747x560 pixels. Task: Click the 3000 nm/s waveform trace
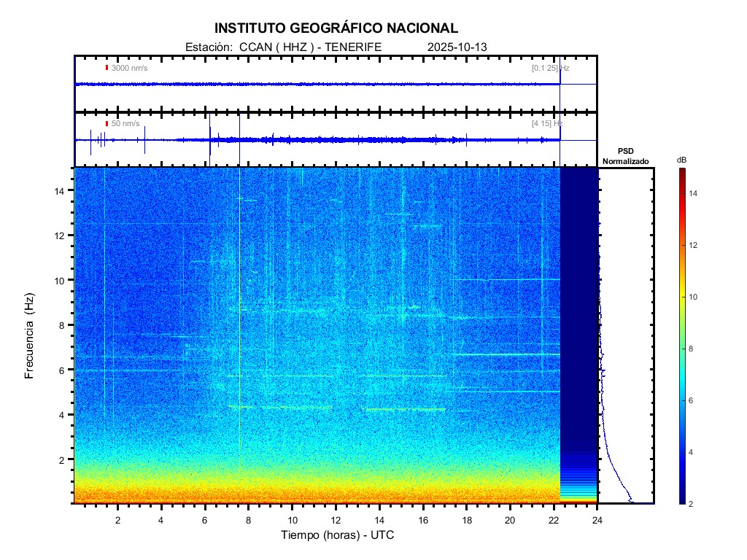(314, 85)
